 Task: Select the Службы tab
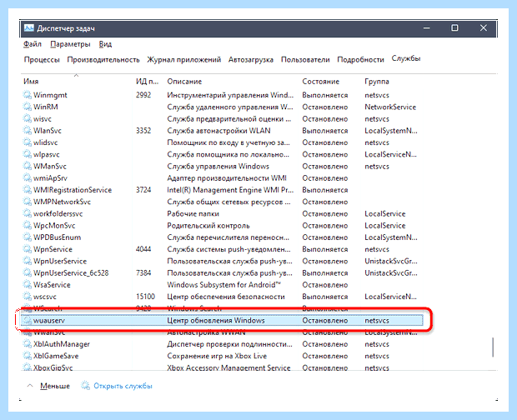point(406,58)
